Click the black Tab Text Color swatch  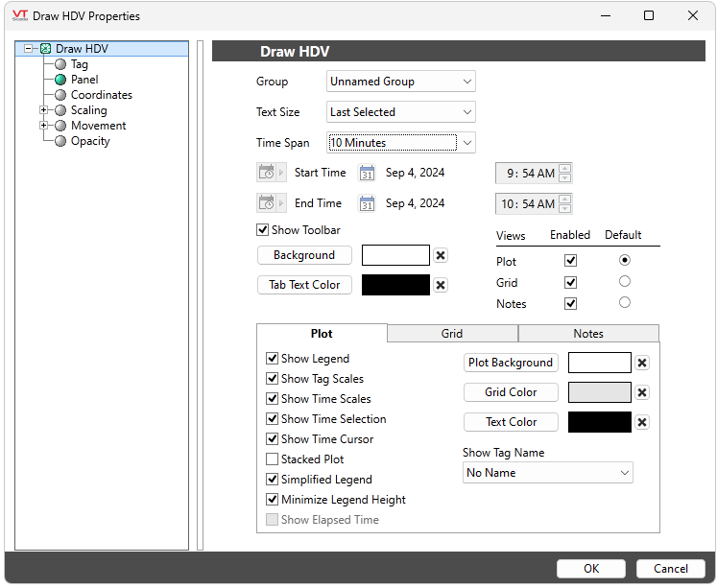396,285
